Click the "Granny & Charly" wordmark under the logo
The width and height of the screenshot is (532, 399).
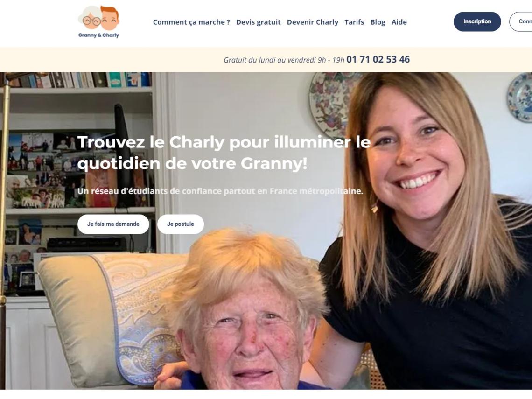tap(99, 35)
